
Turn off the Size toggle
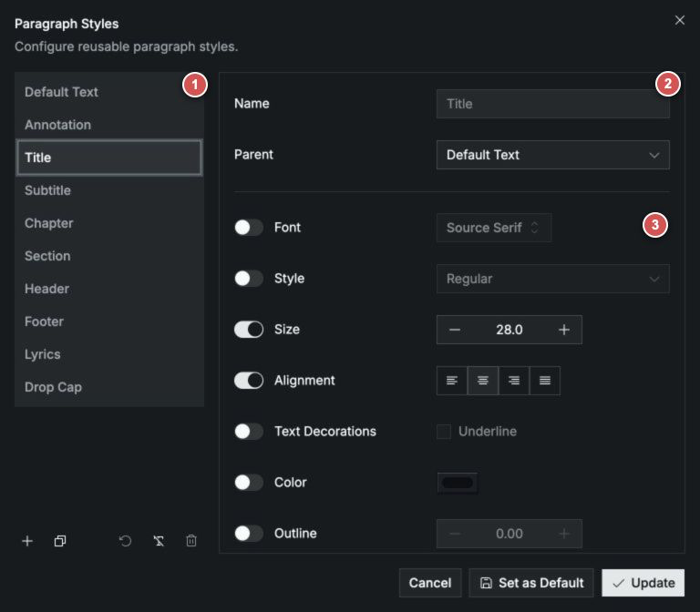[249, 330]
